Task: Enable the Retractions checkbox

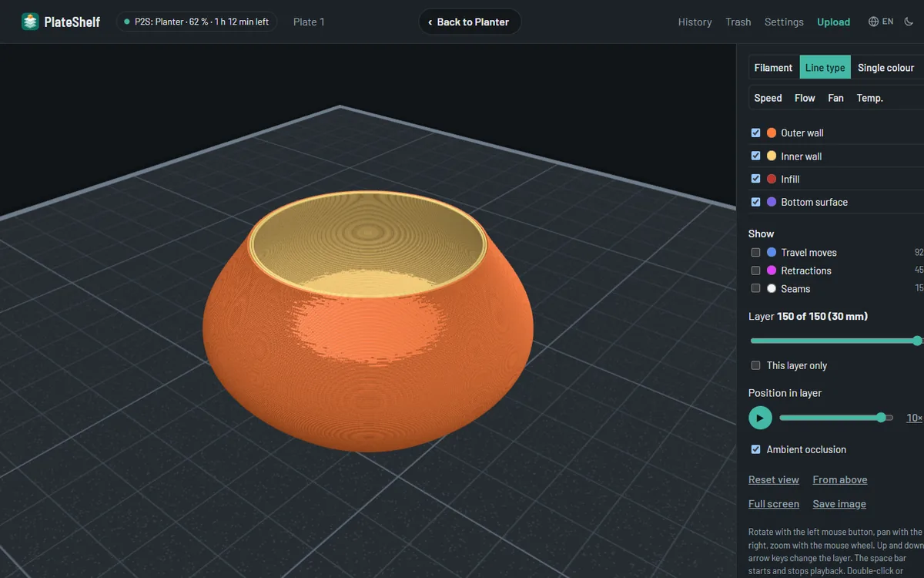Action: click(755, 271)
